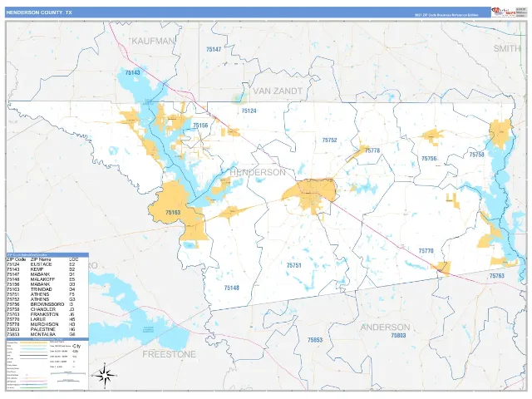This screenshot has height=399, width=532.
Task: Select the 75853 ZIP label on the map
Action: 315,340
